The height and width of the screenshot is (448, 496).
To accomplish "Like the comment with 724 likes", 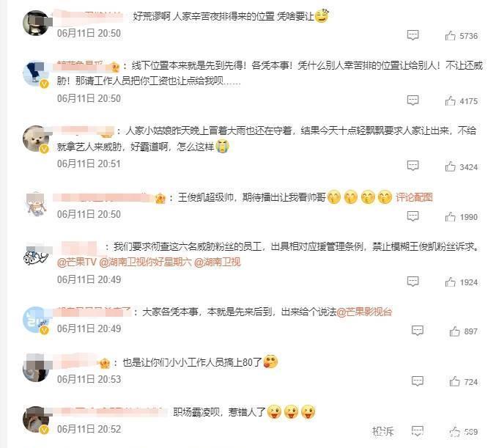I will point(455,381).
